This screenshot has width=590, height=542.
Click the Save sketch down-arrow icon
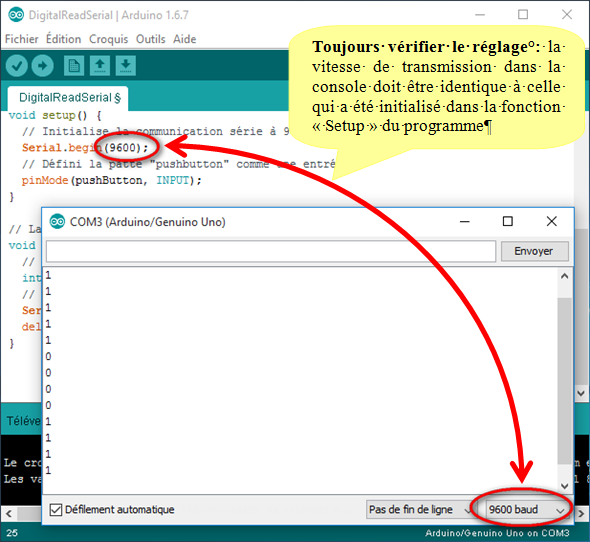[126, 66]
